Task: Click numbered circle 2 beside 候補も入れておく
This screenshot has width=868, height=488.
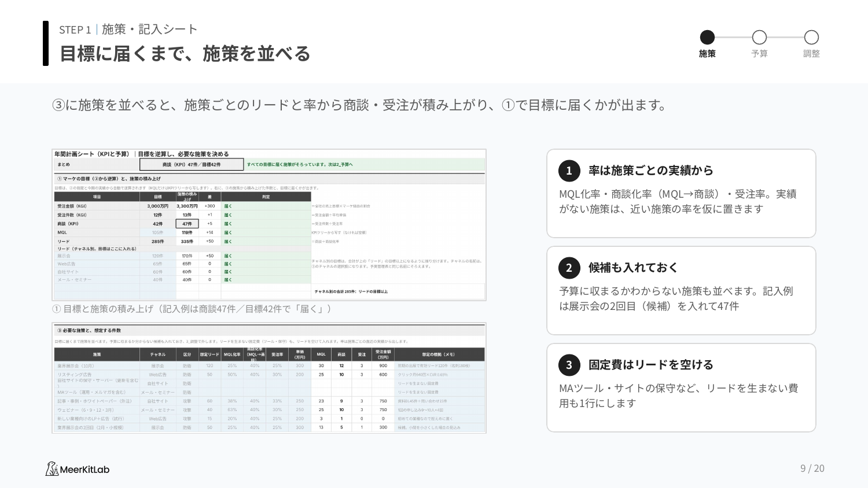Action: 569,268
